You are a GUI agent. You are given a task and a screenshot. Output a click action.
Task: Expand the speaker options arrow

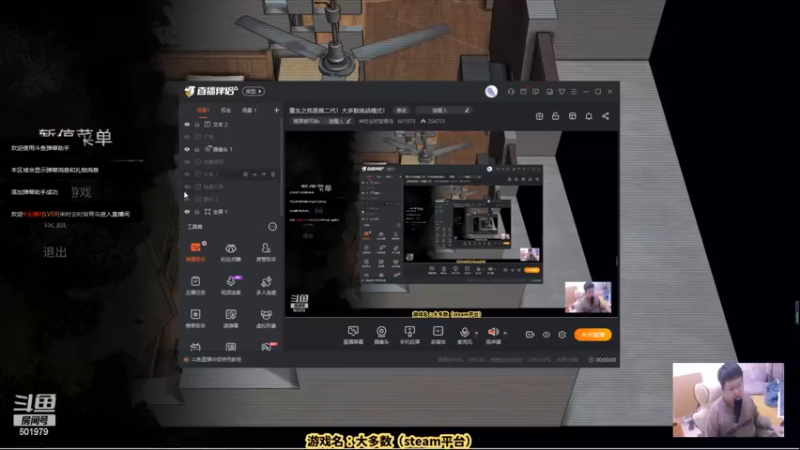(505, 333)
